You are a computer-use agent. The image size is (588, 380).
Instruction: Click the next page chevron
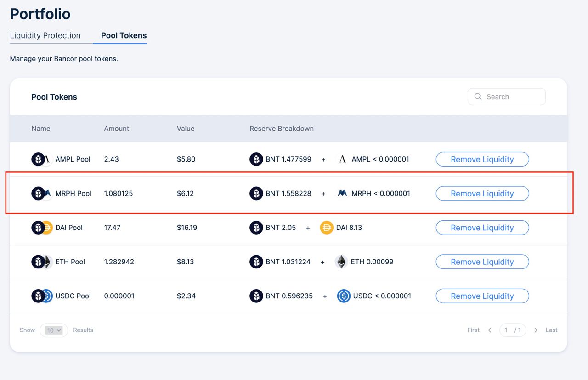click(536, 330)
